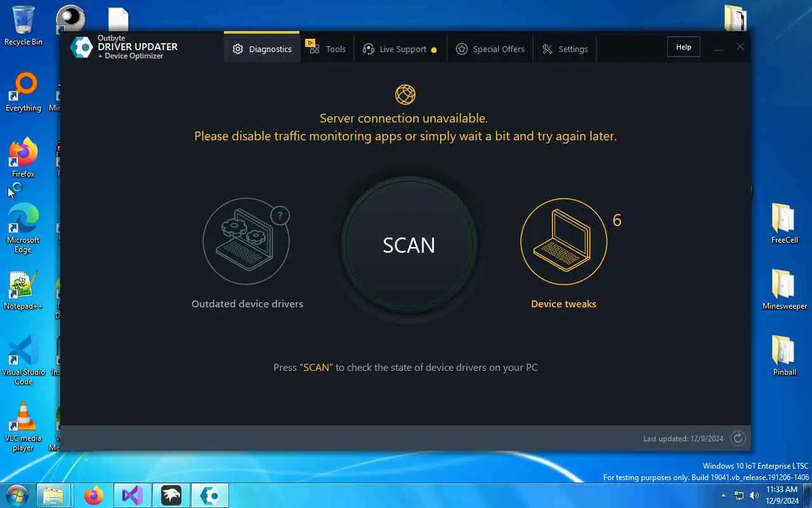Screen dimensions: 812x508
Task: View the Special Offers tab
Action: 490,49
